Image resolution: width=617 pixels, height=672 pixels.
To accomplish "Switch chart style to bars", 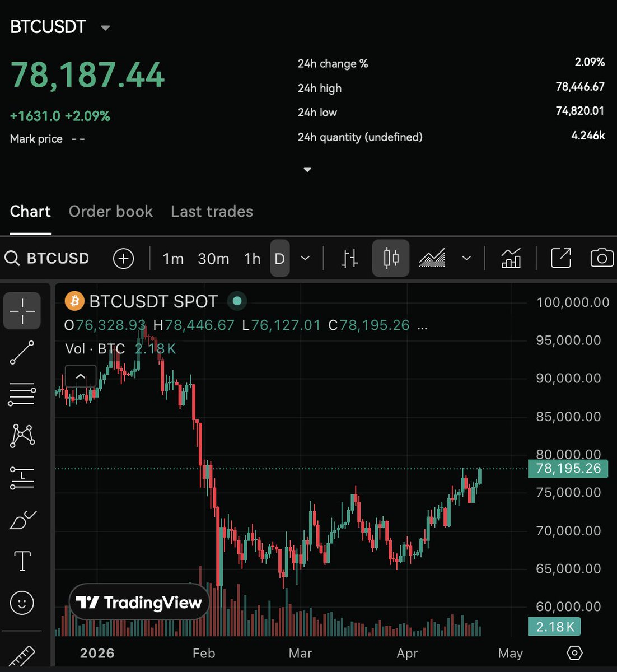I will coord(350,258).
